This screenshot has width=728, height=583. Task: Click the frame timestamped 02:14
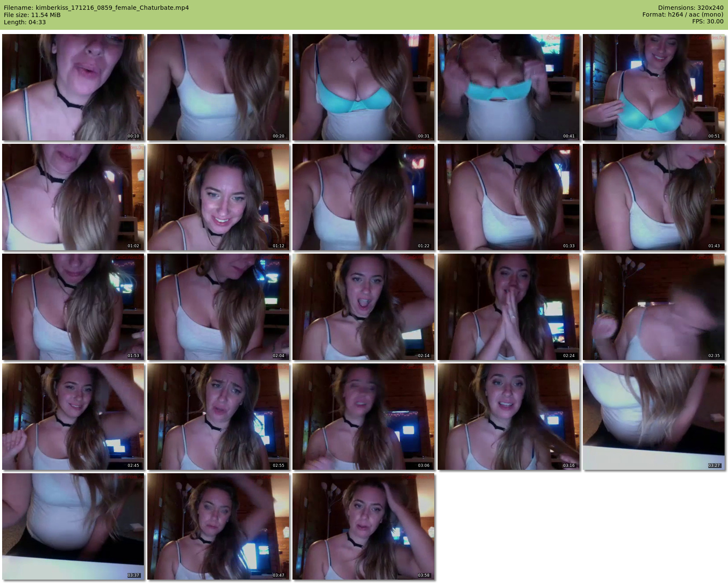(363, 307)
